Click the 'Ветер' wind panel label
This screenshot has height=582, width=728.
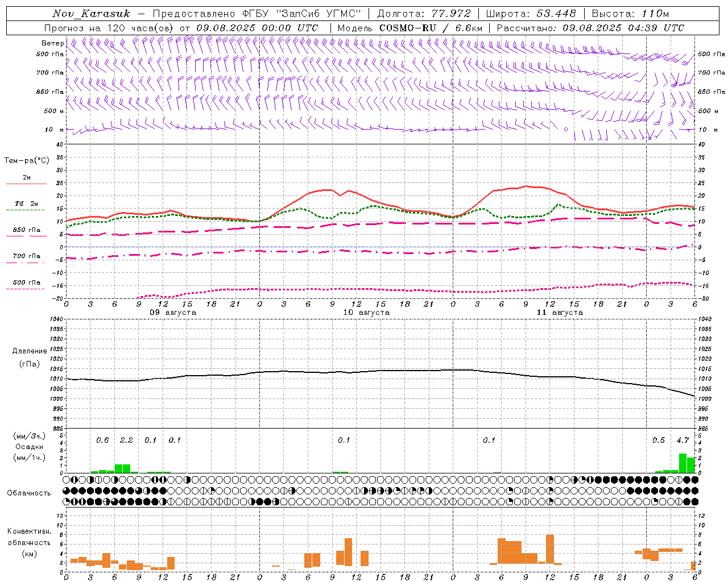pos(52,43)
